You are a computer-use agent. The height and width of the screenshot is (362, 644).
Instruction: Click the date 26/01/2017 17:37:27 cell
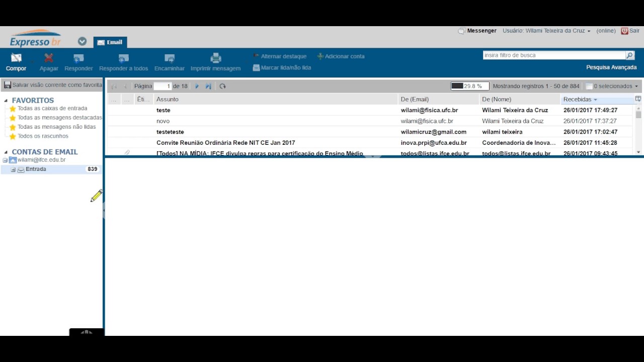point(590,121)
